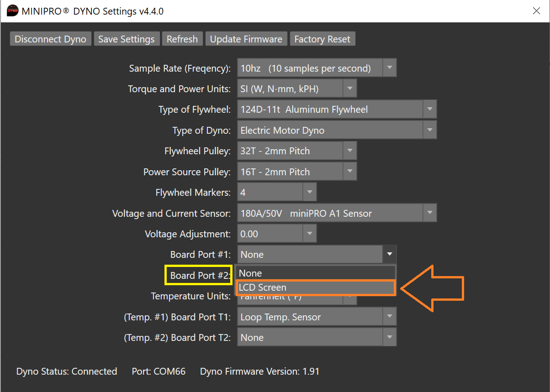
Task: Open the Power Source Pulley dropdown showing 16T
Action: (x=297, y=172)
